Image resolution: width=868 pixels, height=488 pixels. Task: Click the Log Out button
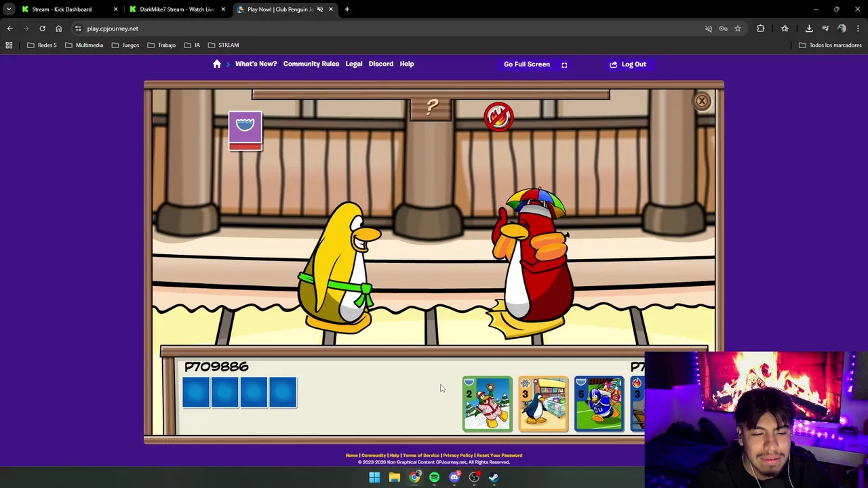click(x=628, y=64)
